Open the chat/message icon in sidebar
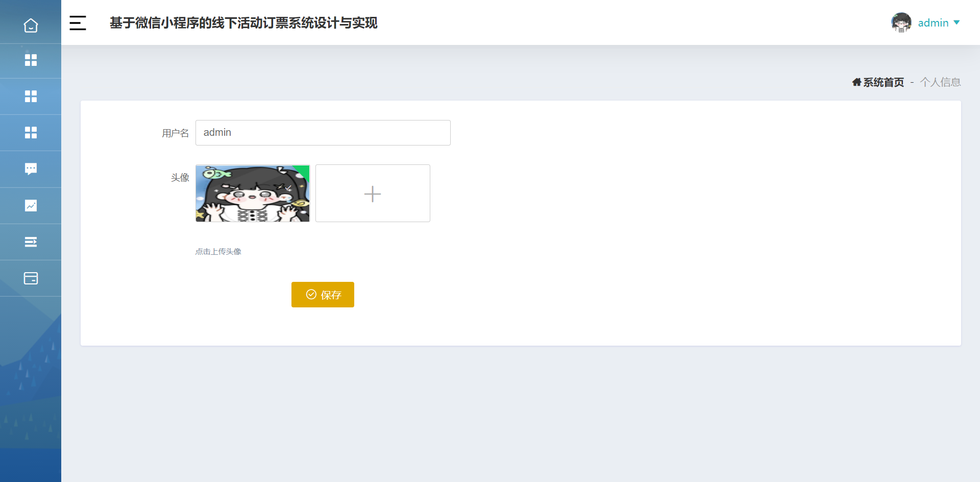This screenshot has height=482, width=980. point(31,168)
